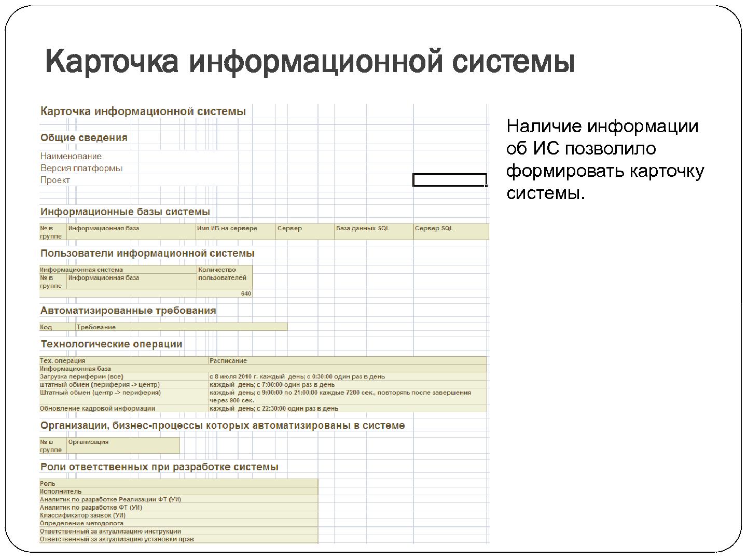Image resolution: width=747 pixels, height=560 pixels.
Task: Select the 'Роли ответственных при разработке системы' heading
Action: [x=159, y=467]
